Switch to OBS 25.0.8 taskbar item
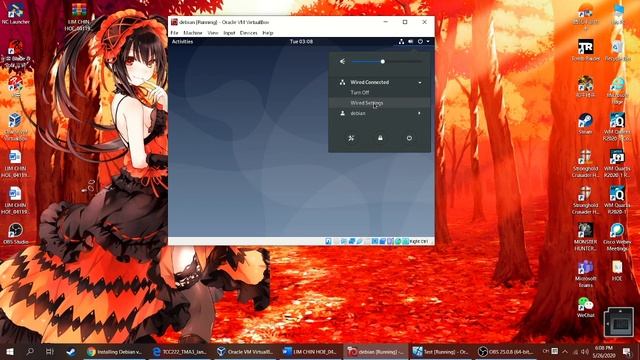Viewport: 640px width, 360px height. click(x=506, y=351)
